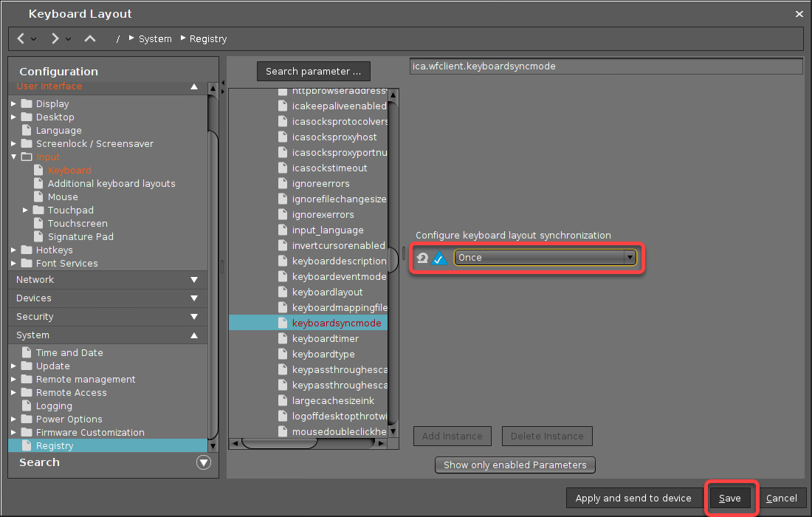
Task: Click the back navigation arrow
Action: tap(21, 38)
